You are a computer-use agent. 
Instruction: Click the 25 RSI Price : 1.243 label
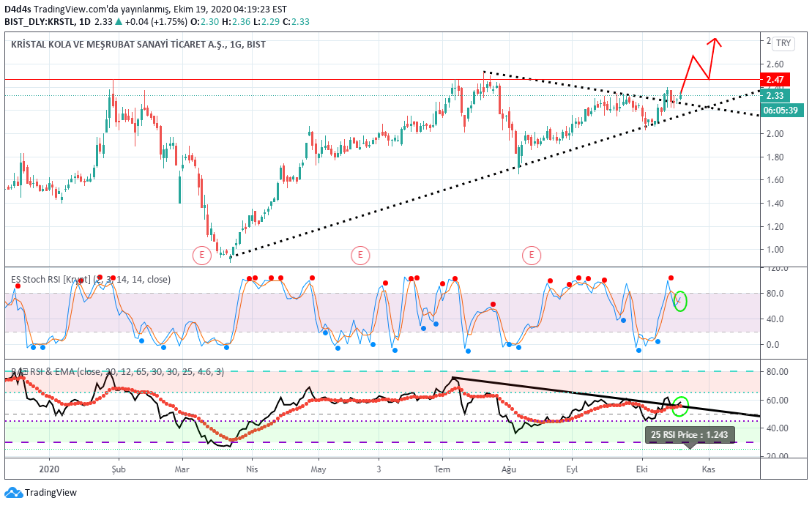click(x=690, y=435)
